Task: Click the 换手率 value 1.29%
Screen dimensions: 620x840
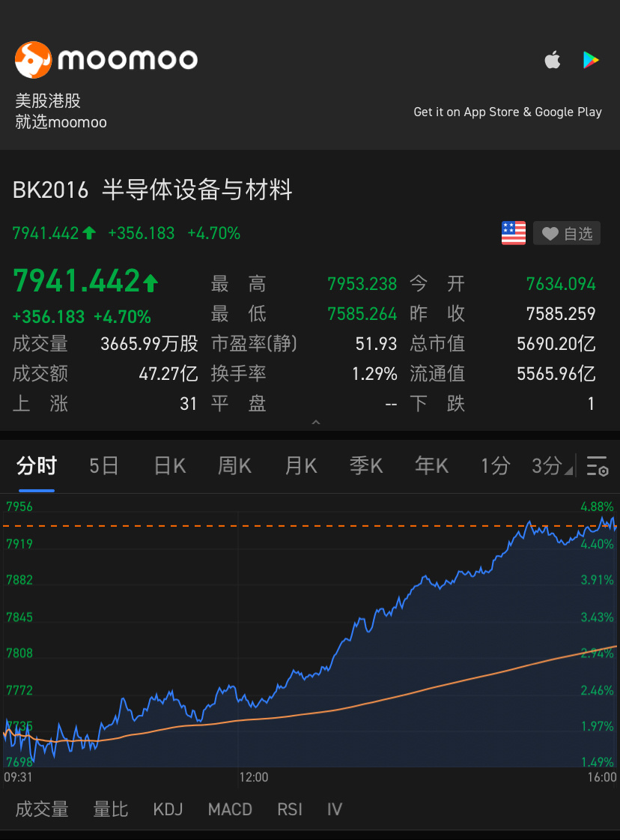Action: point(375,374)
